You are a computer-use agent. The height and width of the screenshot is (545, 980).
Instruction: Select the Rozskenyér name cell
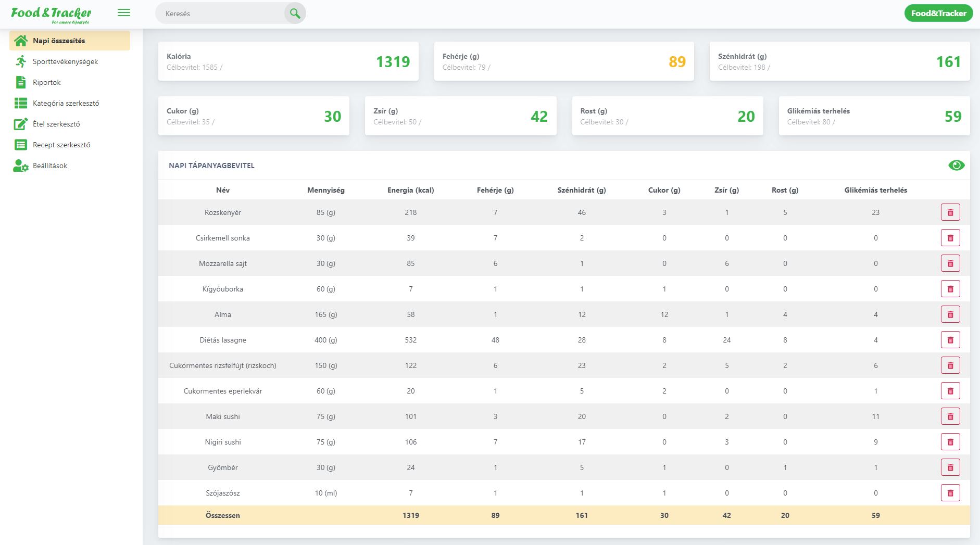(223, 212)
